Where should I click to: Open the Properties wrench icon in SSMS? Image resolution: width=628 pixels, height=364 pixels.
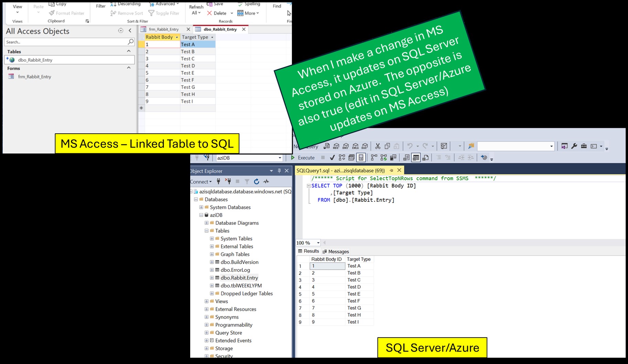(574, 146)
